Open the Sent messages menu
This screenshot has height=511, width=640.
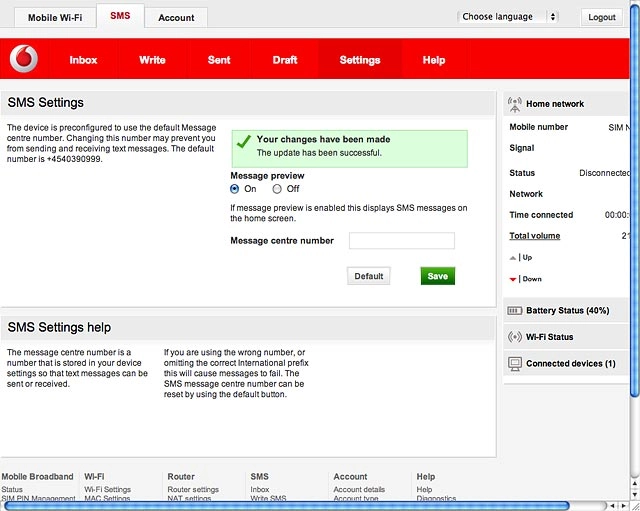219,60
